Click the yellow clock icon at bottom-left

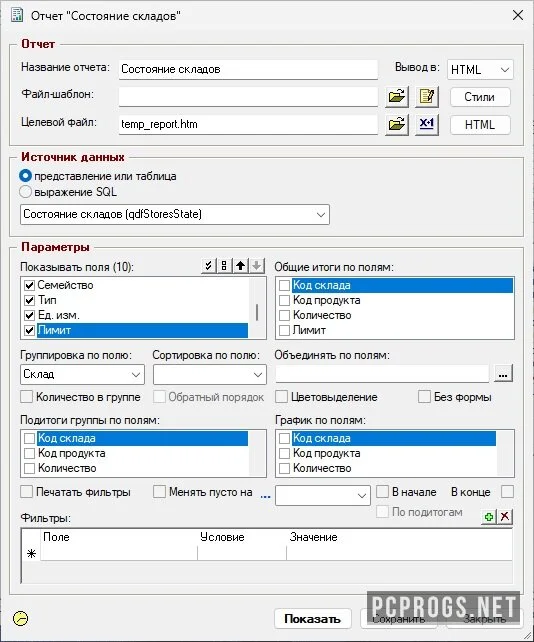(20, 618)
